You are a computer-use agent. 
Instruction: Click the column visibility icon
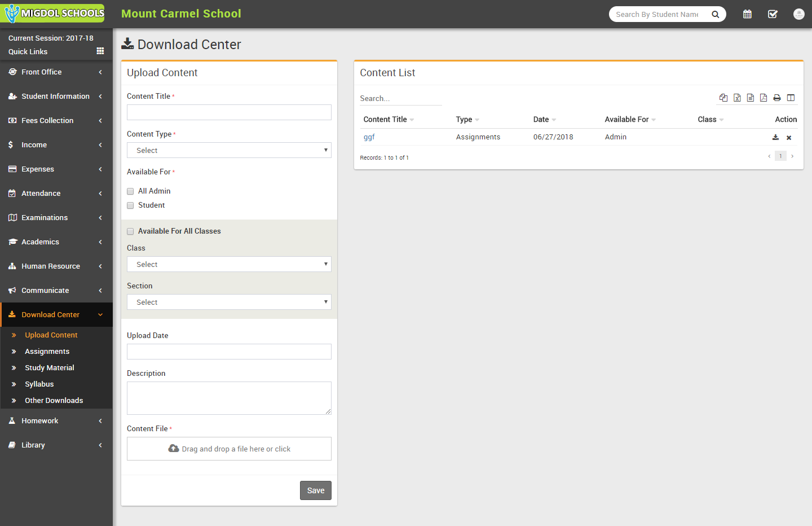(x=791, y=98)
